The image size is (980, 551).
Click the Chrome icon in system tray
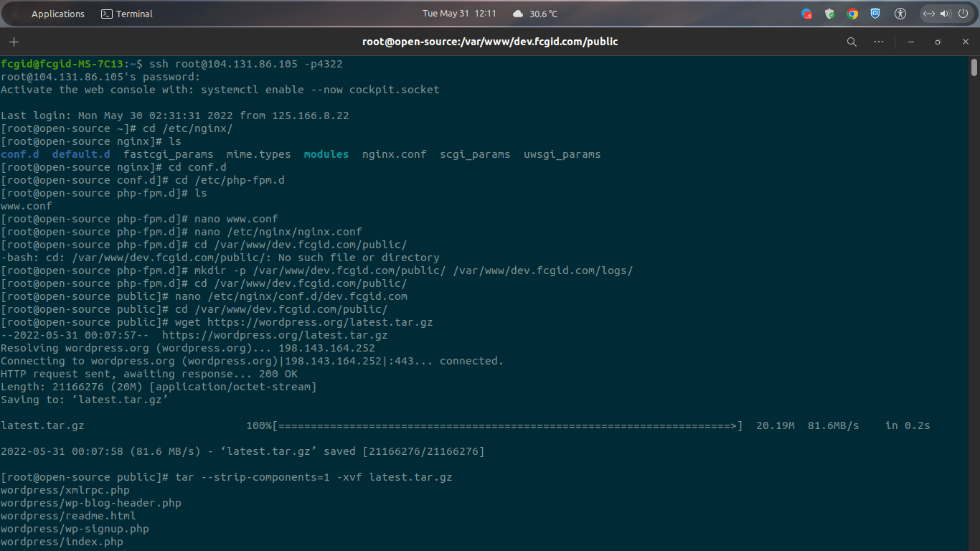click(852, 14)
